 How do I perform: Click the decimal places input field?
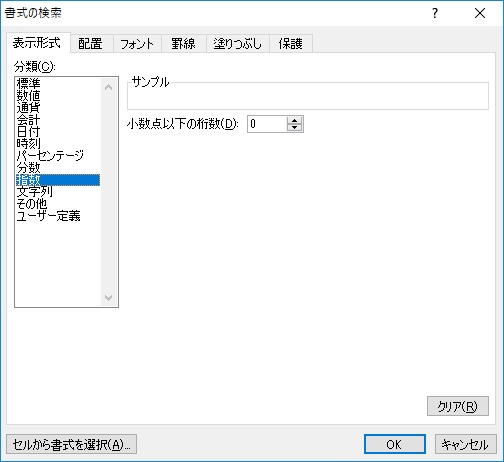[267, 124]
